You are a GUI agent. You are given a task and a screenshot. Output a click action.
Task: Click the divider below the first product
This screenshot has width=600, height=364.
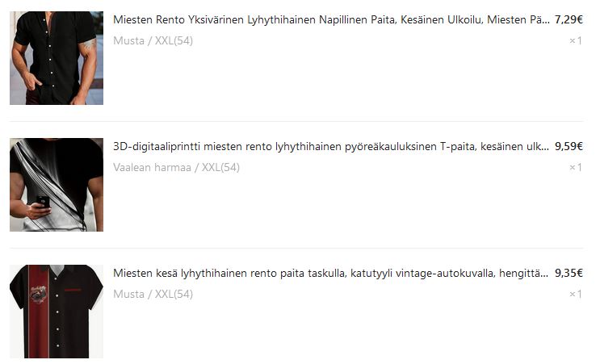296,121
